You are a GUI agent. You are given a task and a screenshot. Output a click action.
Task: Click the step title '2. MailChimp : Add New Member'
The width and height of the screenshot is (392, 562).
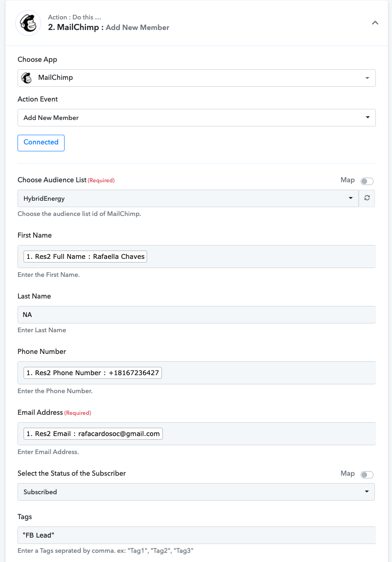[x=108, y=27]
